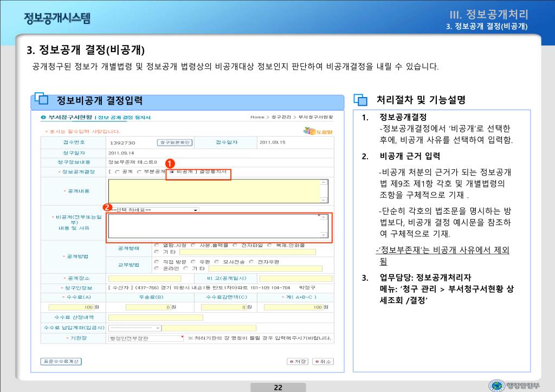Select the 부분공개 radio button
This screenshot has width=555, height=392.
point(139,172)
